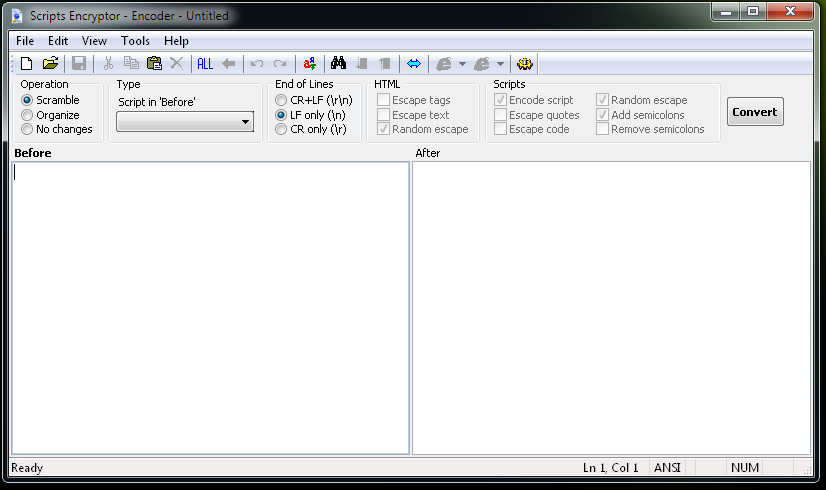Open the File menu

click(25, 41)
